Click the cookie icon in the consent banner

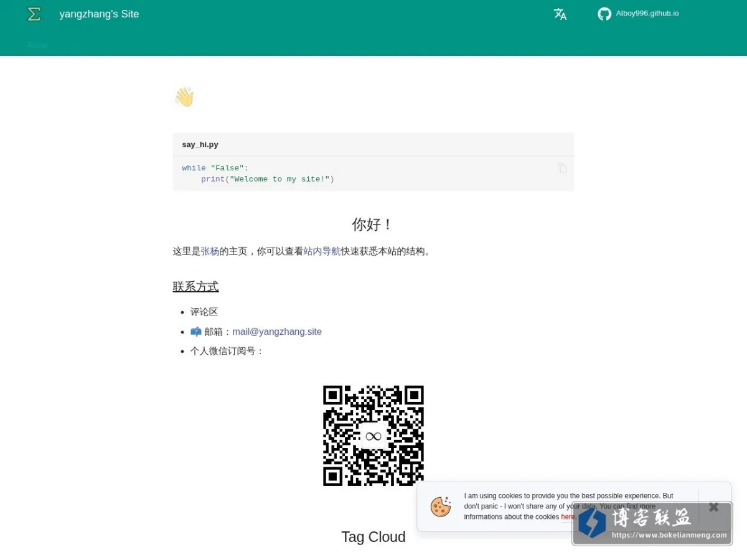pos(441,506)
